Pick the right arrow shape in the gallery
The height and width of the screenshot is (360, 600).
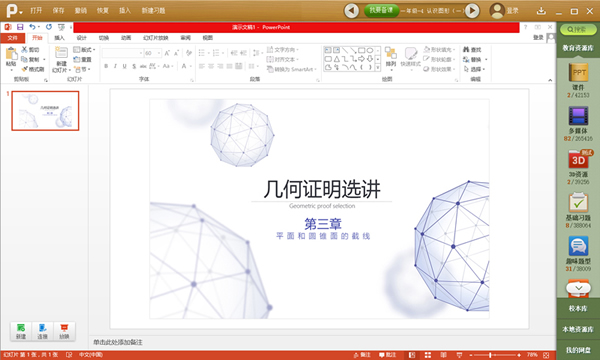[x=361, y=59]
